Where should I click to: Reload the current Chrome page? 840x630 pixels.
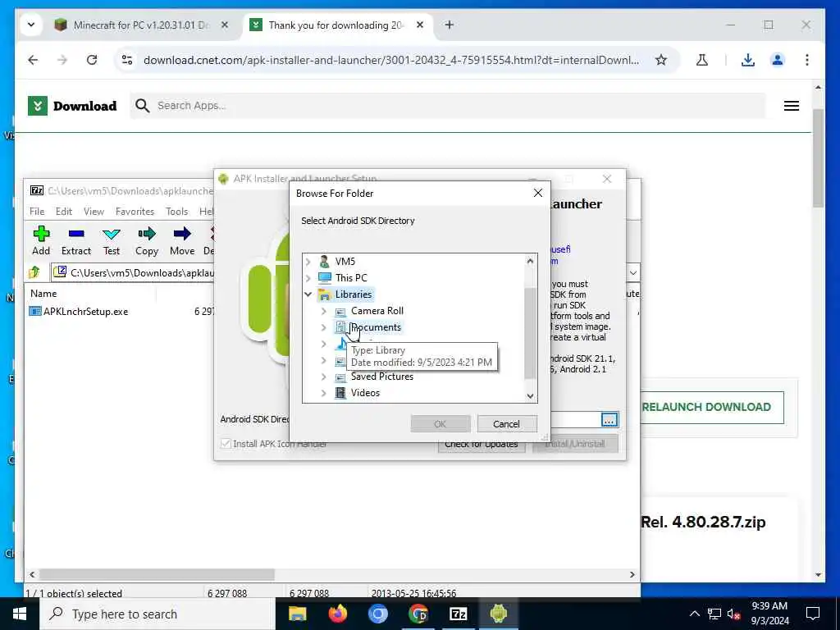click(x=92, y=60)
